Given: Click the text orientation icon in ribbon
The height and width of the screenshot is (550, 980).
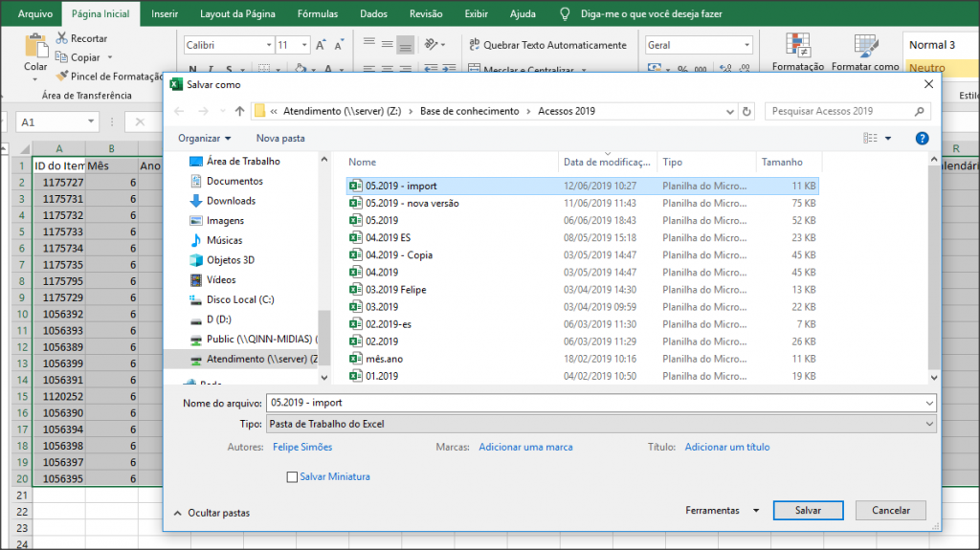Looking at the screenshot, I should (432, 44).
